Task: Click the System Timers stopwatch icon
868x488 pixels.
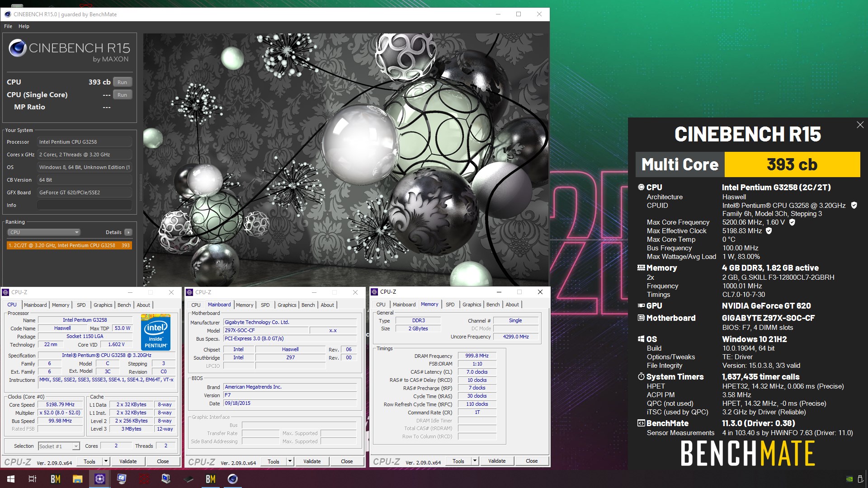Action: tap(641, 376)
